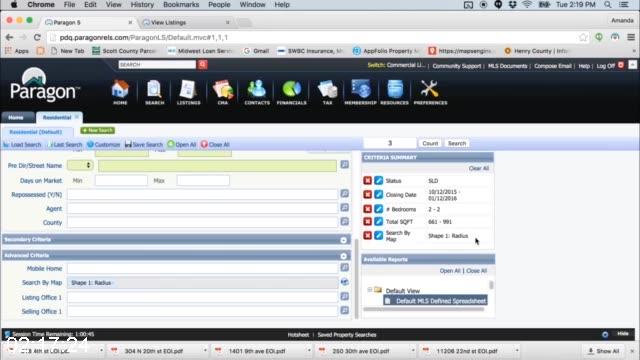Click the Count button

[x=430, y=143]
